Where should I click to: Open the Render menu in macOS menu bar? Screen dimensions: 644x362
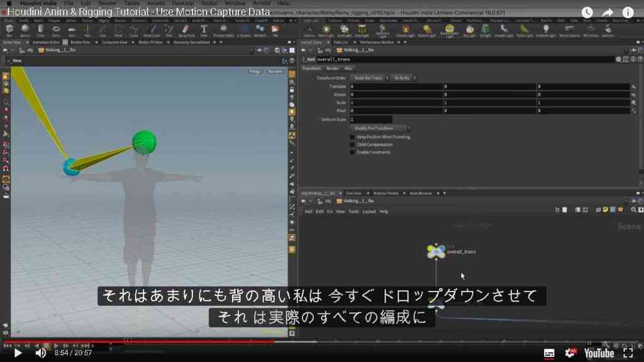pyautogui.click(x=107, y=3)
